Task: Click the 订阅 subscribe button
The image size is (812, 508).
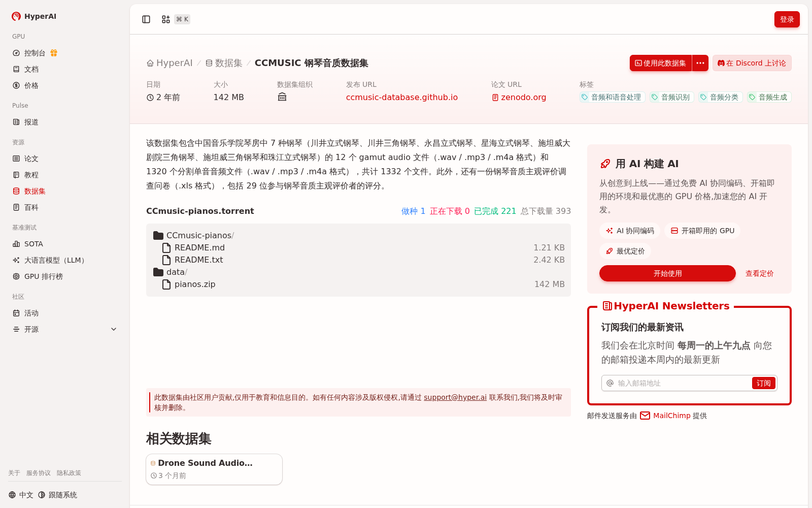Action: point(763,383)
